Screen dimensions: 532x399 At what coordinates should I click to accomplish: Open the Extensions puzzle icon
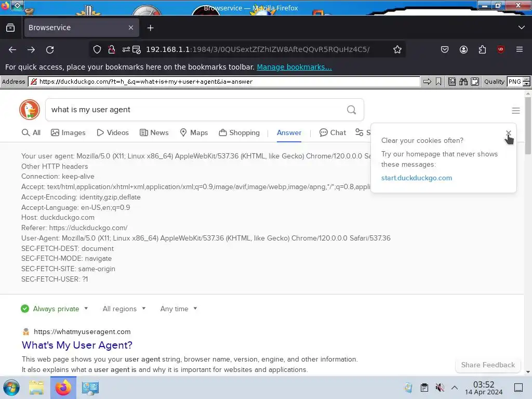(x=482, y=49)
